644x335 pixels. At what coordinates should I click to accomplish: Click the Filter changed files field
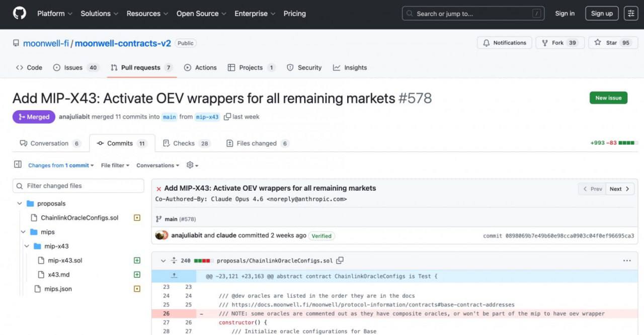pyautogui.click(x=78, y=186)
